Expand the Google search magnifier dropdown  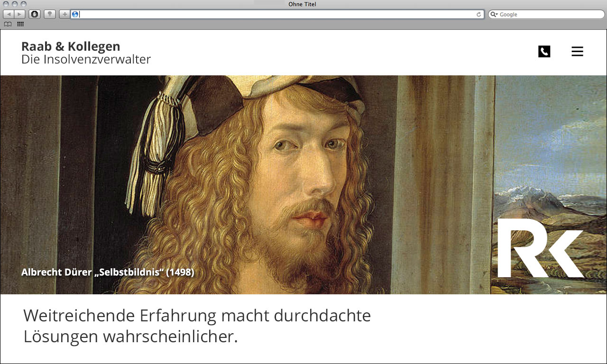pyautogui.click(x=494, y=15)
